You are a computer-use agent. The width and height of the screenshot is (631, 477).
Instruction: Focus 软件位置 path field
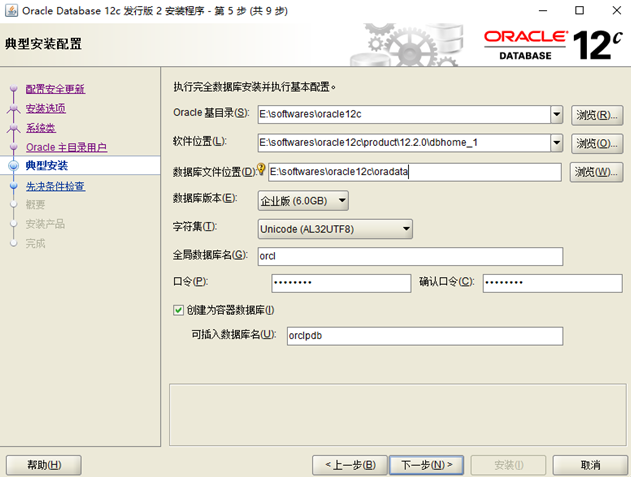(x=404, y=142)
